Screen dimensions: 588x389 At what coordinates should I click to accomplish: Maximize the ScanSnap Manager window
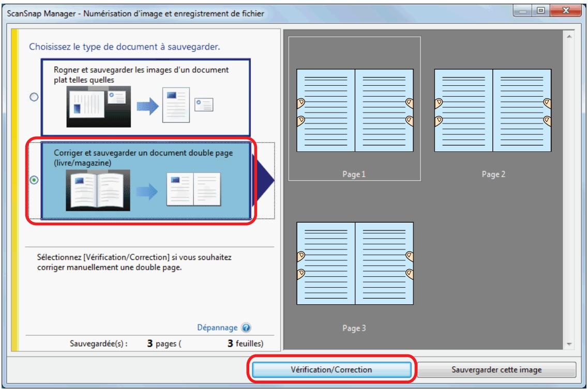tap(541, 10)
